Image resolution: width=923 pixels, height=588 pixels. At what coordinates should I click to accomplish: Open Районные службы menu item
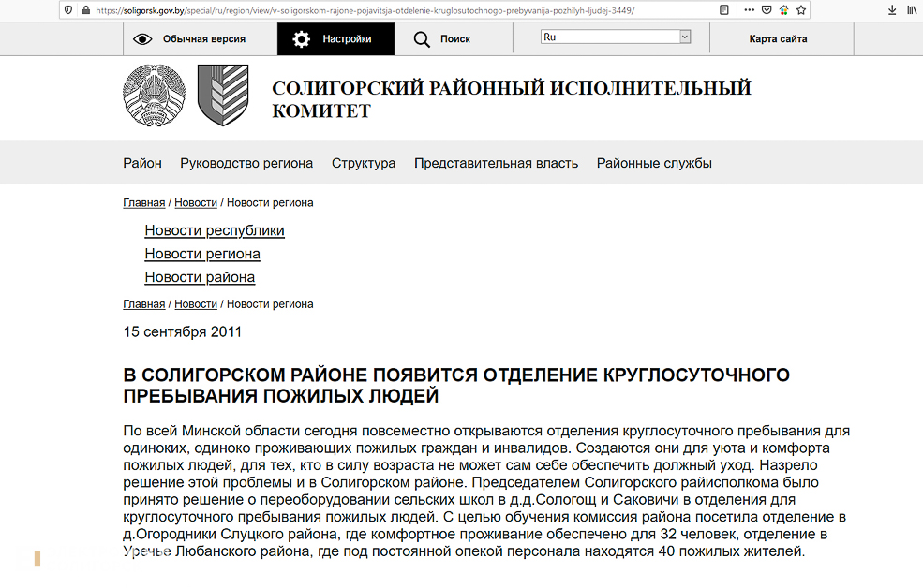(x=654, y=163)
